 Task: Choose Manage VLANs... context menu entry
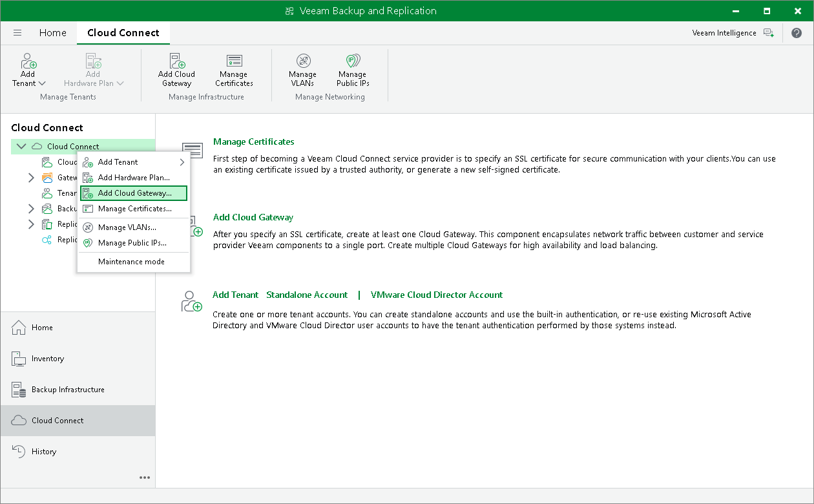133,227
